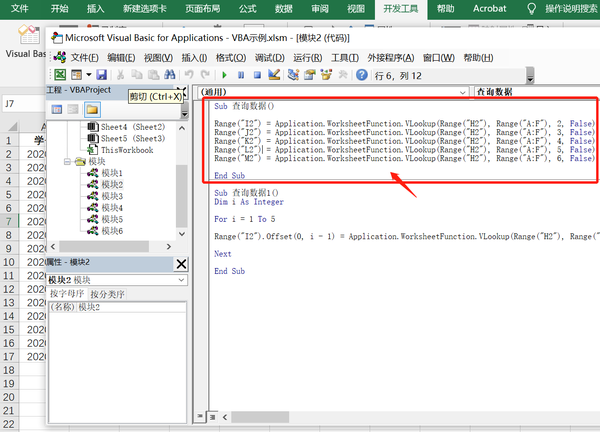The height and width of the screenshot is (432, 600).
Task: Switch to Procedure View button at bottom
Action: 200,416
